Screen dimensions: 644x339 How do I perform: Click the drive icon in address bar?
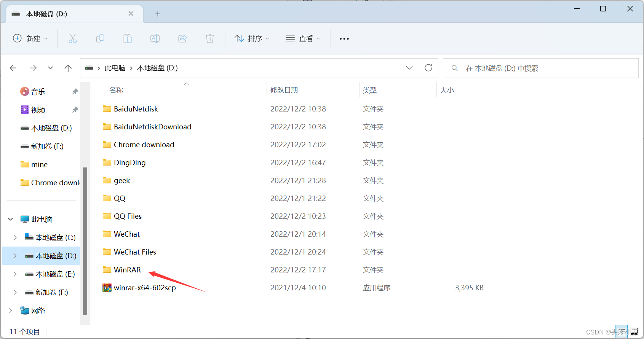89,68
